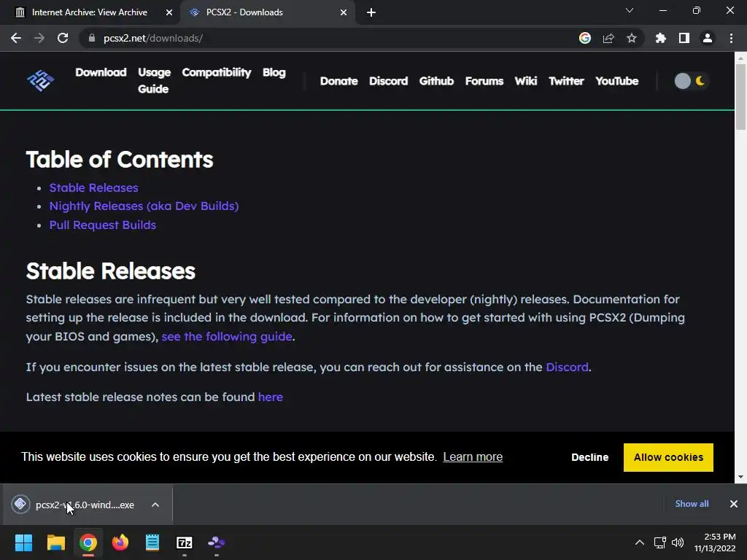Click the PCSX2 logo in the site header

(41, 80)
